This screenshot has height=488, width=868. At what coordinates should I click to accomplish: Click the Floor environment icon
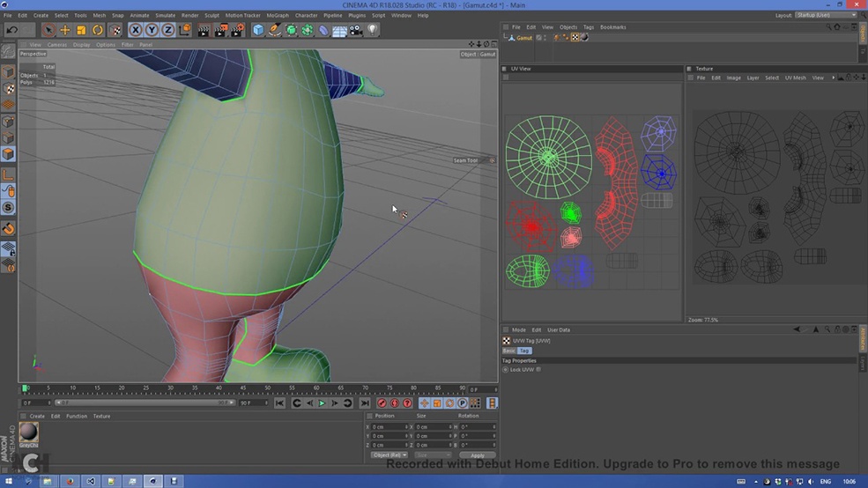point(339,30)
